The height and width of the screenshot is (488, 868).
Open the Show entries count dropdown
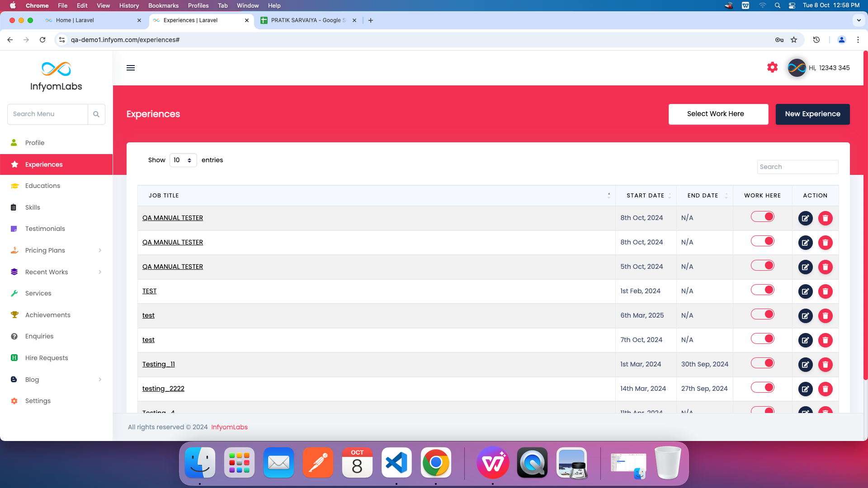click(183, 160)
